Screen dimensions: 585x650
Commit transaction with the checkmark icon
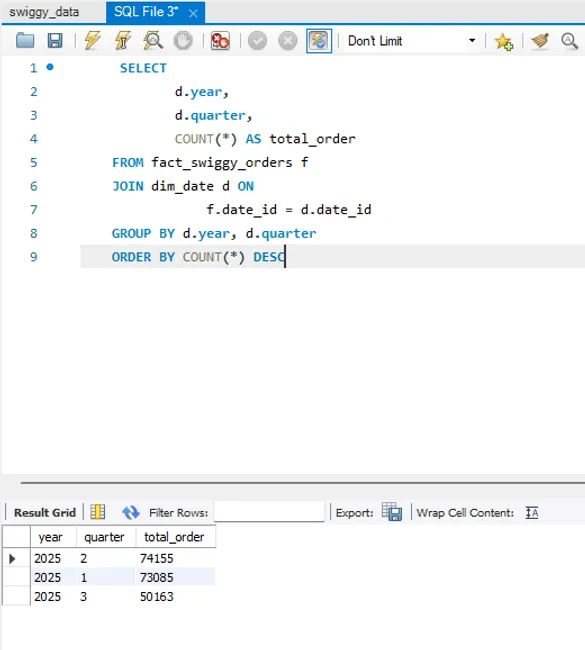point(257,41)
